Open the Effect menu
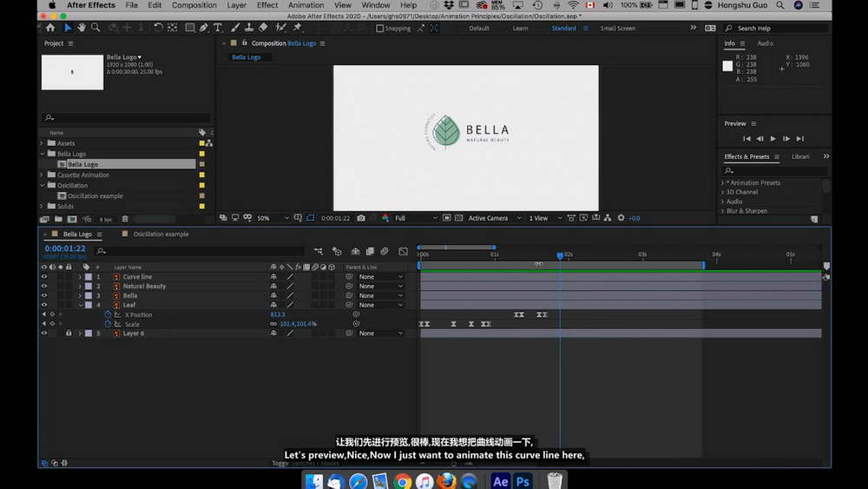This screenshot has height=489, width=868. pyautogui.click(x=267, y=5)
